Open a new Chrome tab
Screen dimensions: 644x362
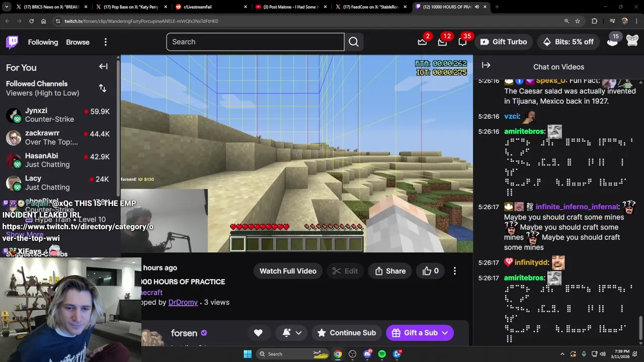[497, 7]
